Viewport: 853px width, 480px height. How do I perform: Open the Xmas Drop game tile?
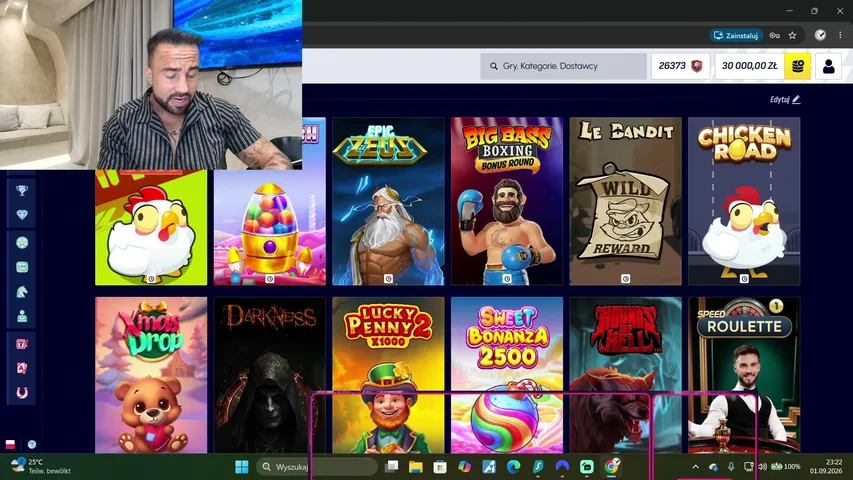151,375
